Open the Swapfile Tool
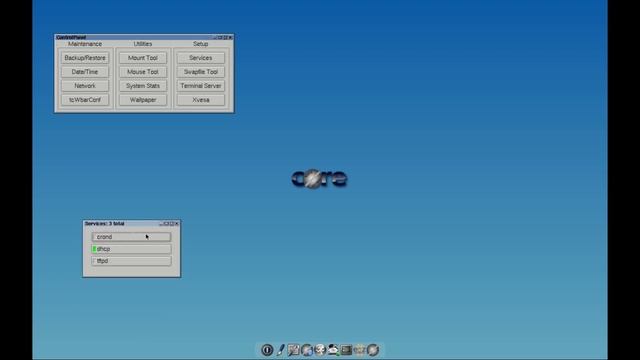 (x=201, y=72)
